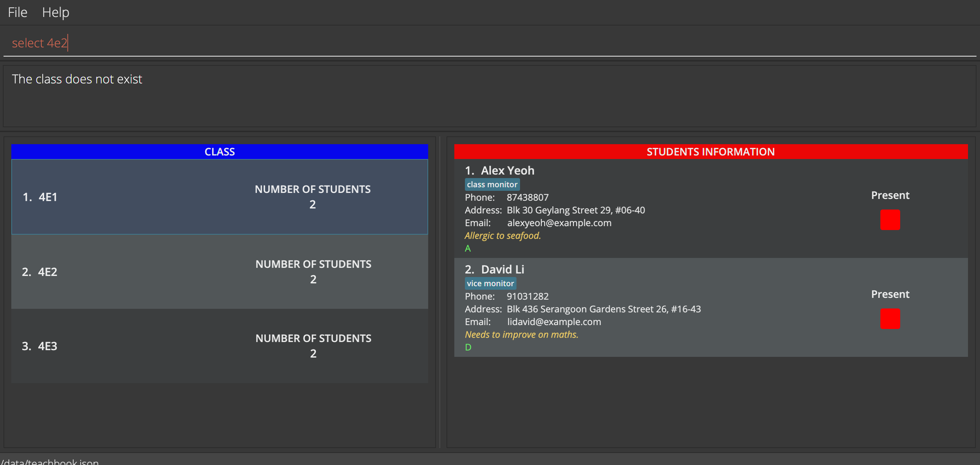Image resolution: width=980 pixels, height=465 pixels.
Task: Click David Li's email address
Action: (x=554, y=322)
